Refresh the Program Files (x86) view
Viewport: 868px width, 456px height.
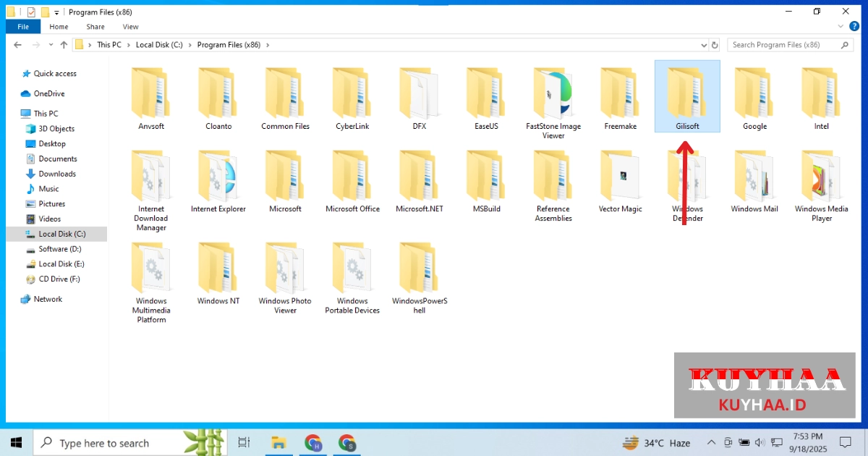click(715, 45)
